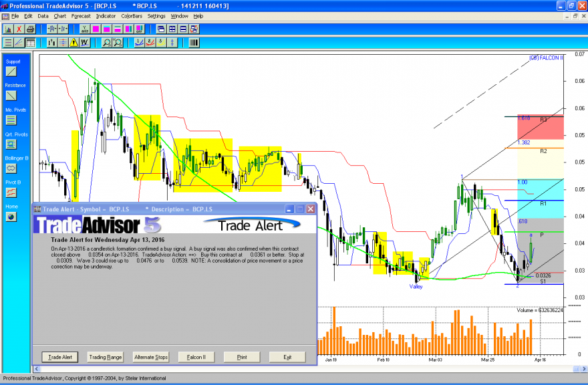This screenshot has width=588, height=385.
Task: Click the cascade windows icon
Action: pyautogui.click(x=161, y=29)
